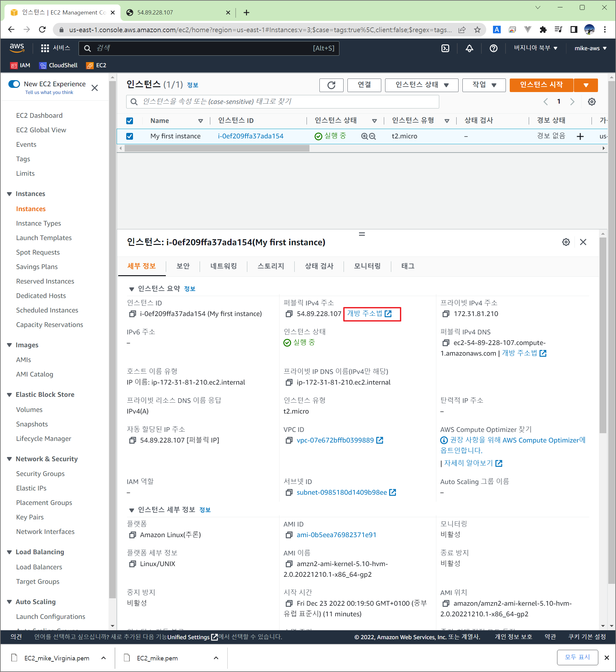The width and height of the screenshot is (616, 672).
Task: Collapse the Images sidebar section
Action: click(9, 345)
